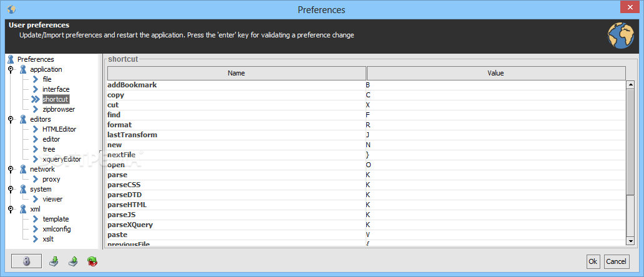Screen dimensions: 644x277
Task: Open the template preferences item
Action: (x=56, y=219)
